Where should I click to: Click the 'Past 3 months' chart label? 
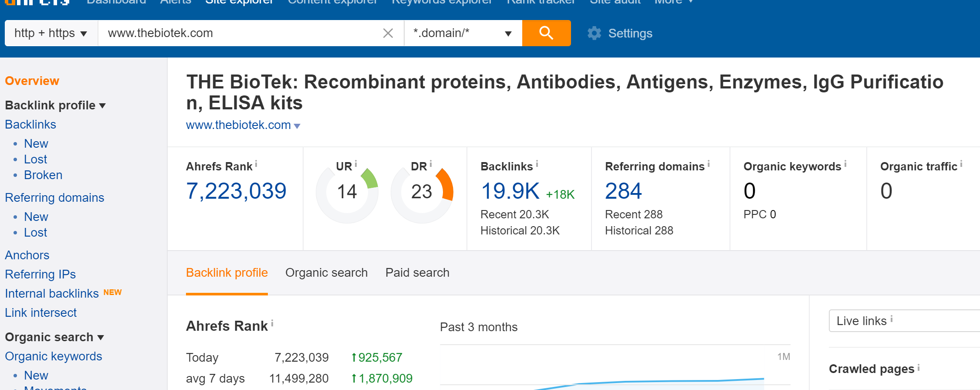click(x=479, y=327)
